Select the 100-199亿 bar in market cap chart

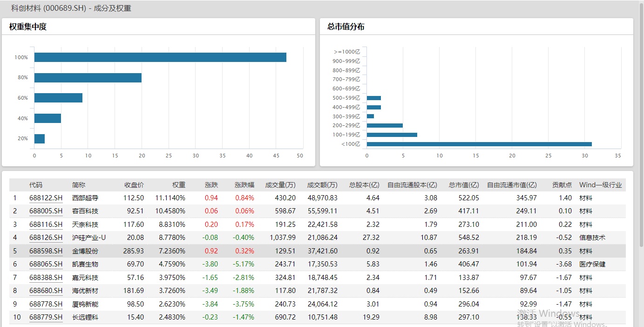coord(392,135)
